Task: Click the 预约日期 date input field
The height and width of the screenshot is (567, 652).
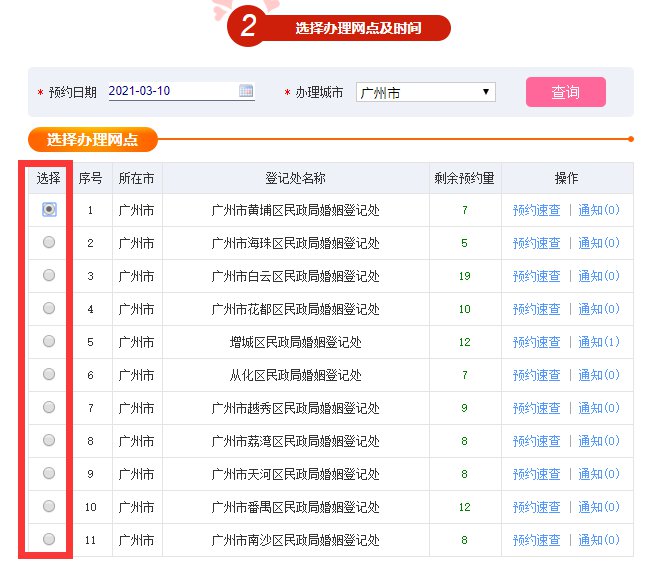Action: (170, 91)
